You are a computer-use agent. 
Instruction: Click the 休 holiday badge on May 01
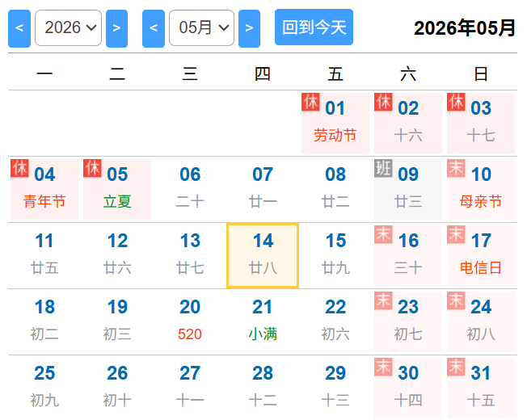pos(310,102)
